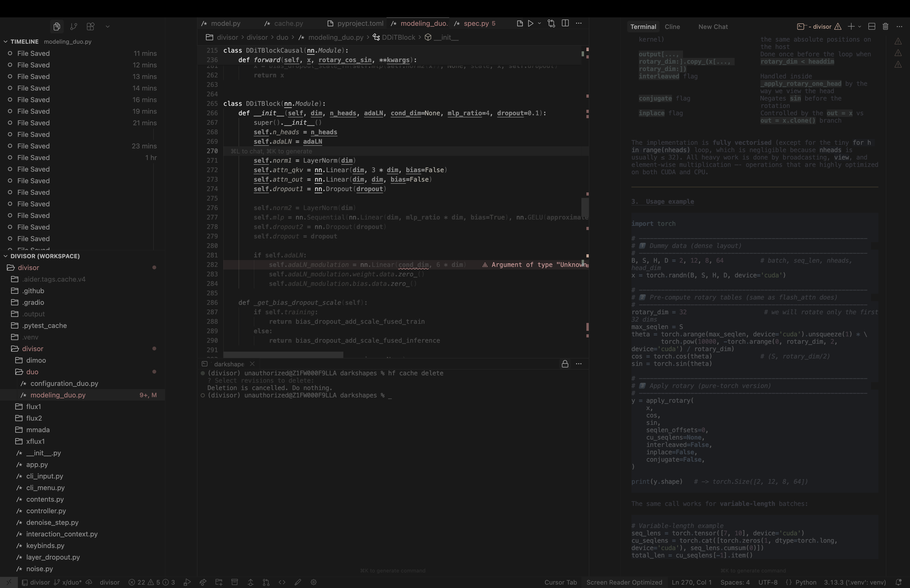Collapse the duo folder
Image resolution: width=910 pixels, height=588 pixels.
pyautogui.click(x=32, y=372)
